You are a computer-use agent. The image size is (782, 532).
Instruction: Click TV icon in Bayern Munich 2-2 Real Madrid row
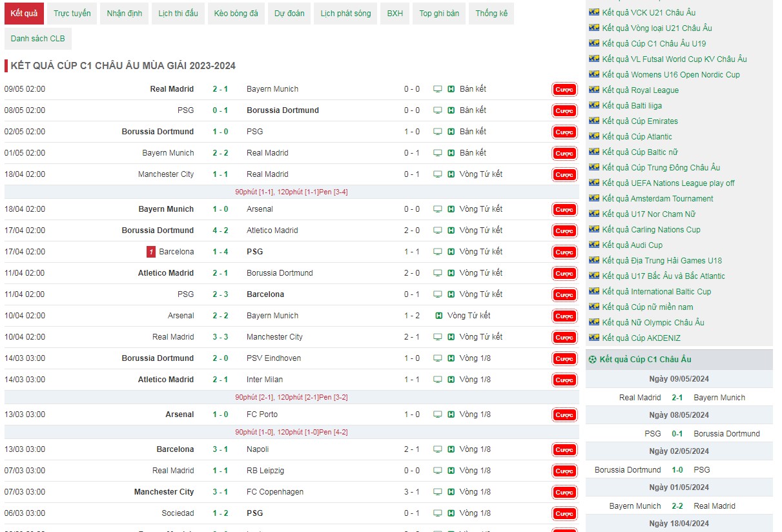pyautogui.click(x=438, y=153)
